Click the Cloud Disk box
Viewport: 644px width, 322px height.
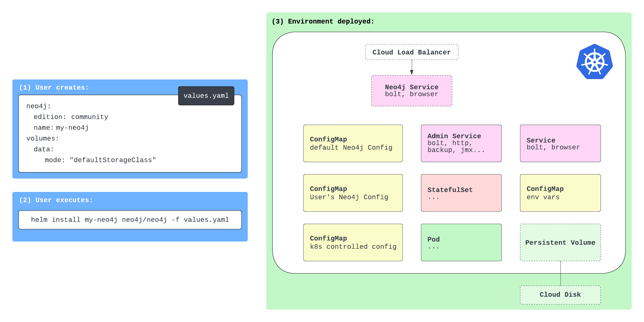click(x=560, y=295)
